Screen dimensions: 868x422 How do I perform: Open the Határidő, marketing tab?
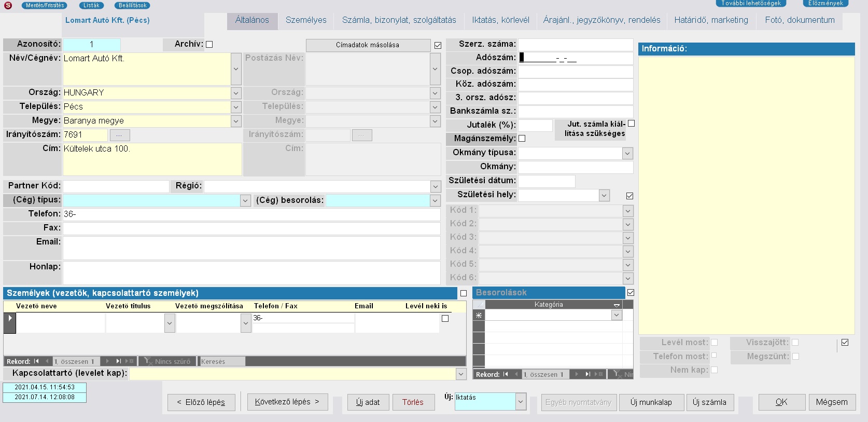(x=711, y=20)
